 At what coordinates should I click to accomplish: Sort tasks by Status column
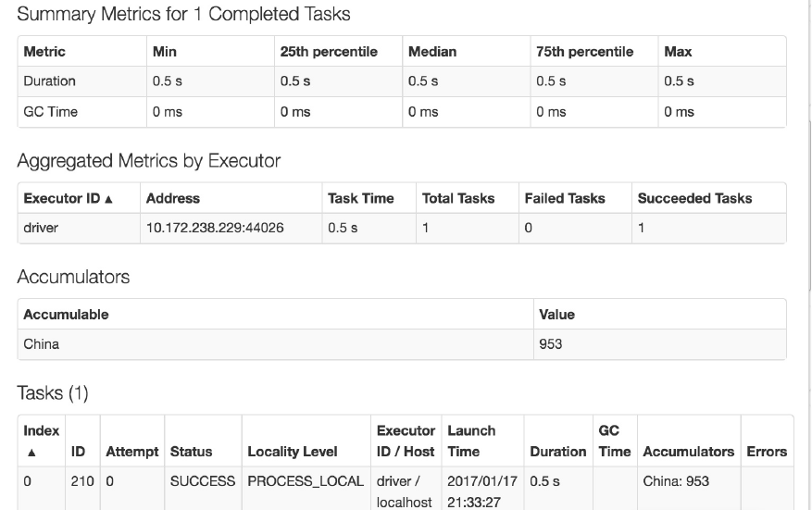click(191, 452)
